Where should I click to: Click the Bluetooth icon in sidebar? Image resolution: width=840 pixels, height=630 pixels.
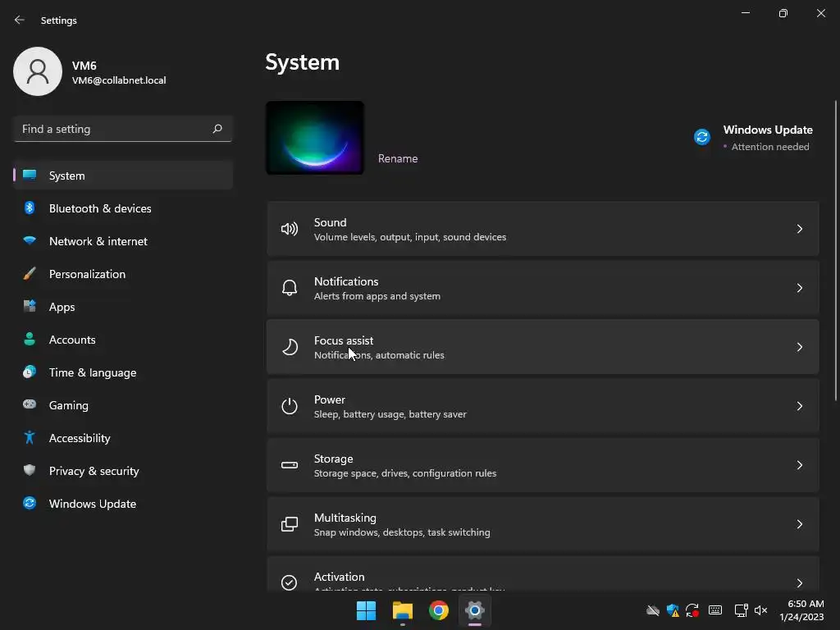[30, 208]
